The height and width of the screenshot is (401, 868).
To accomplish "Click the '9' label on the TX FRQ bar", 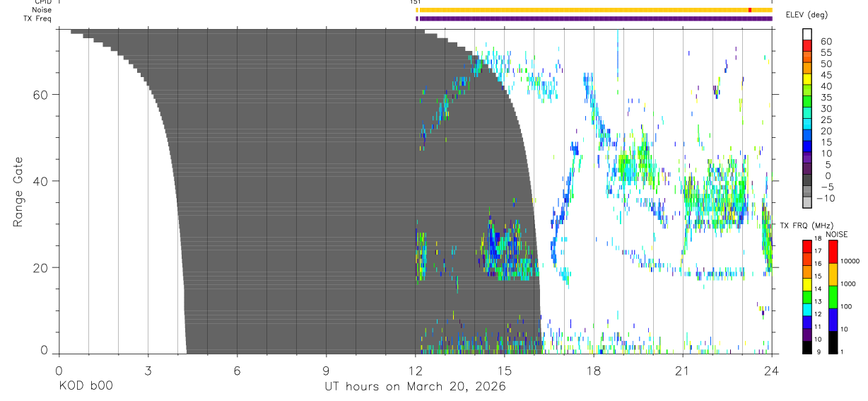I will click(x=820, y=353).
